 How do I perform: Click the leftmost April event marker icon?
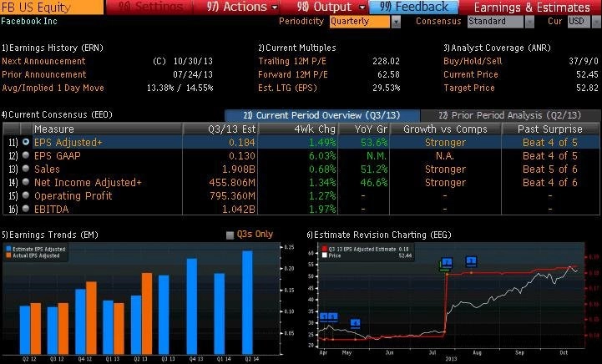point(323,316)
